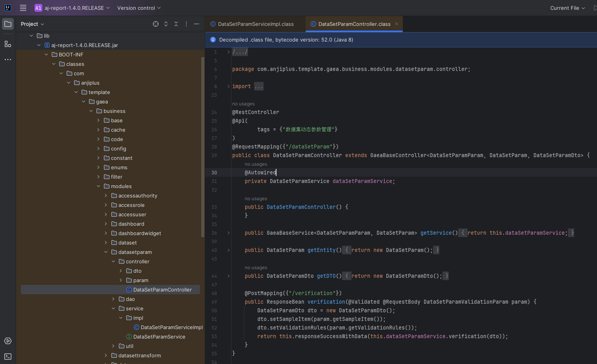
Task: Click 'no usages' hint above @RestController
Action: coord(243,104)
